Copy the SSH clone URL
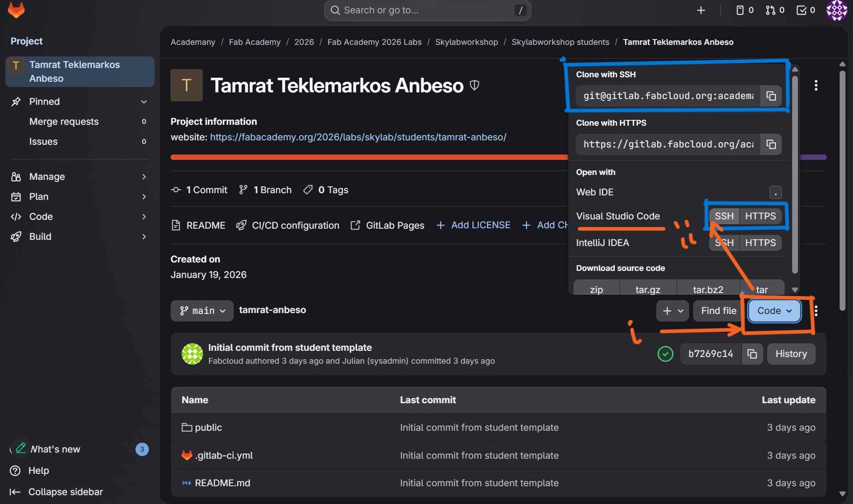Screen dimensions: 853x504 771,96
